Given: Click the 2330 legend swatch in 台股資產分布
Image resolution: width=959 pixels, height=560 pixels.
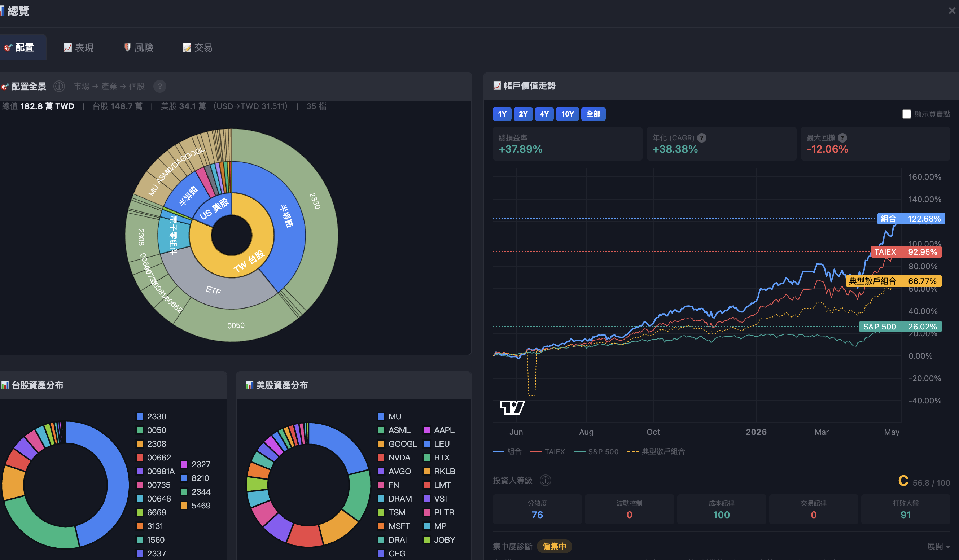Looking at the screenshot, I should coord(140,416).
